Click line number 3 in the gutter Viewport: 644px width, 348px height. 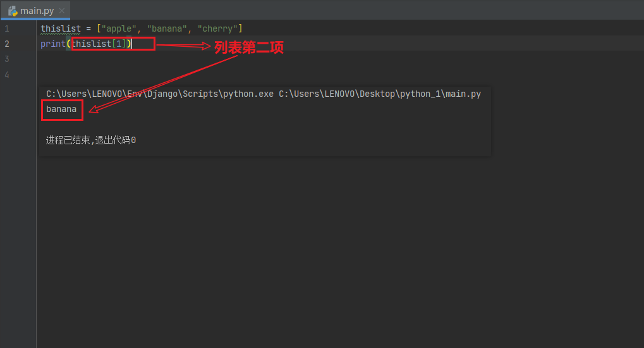point(6,59)
